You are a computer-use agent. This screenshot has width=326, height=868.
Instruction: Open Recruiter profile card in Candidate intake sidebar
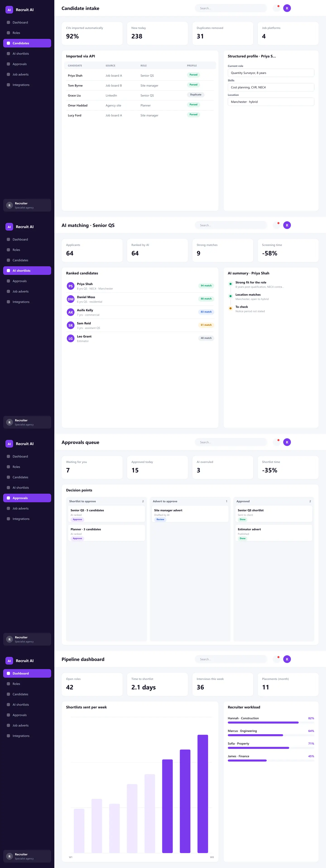pyautogui.click(x=27, y=205)
